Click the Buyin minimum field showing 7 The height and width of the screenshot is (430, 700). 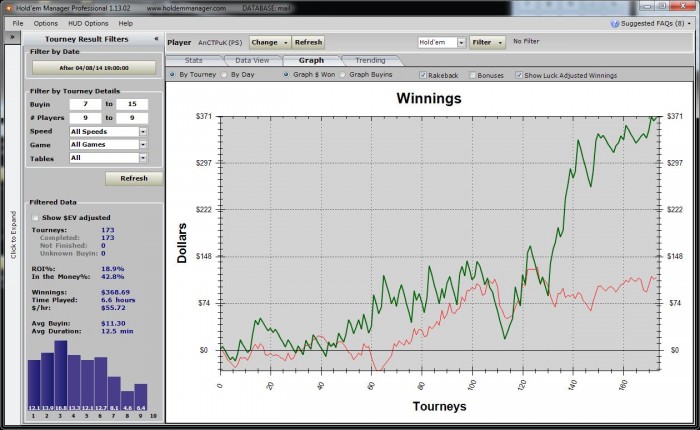pos(85,104)
